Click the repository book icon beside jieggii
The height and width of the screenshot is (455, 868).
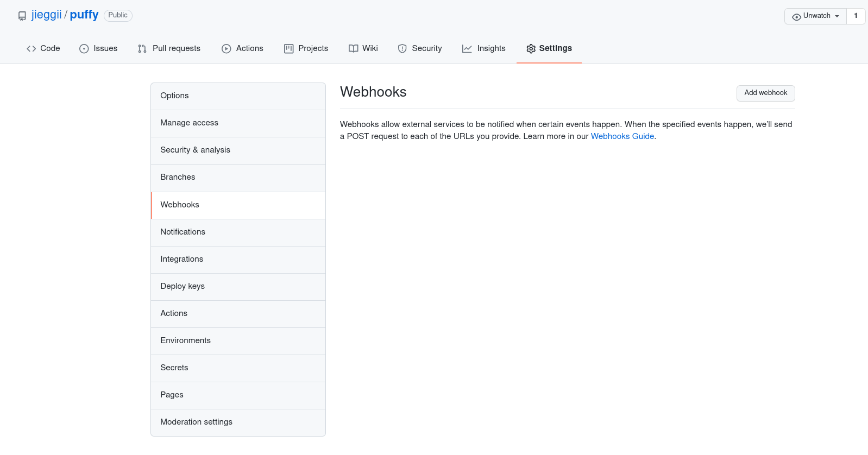tap(22, 16)
